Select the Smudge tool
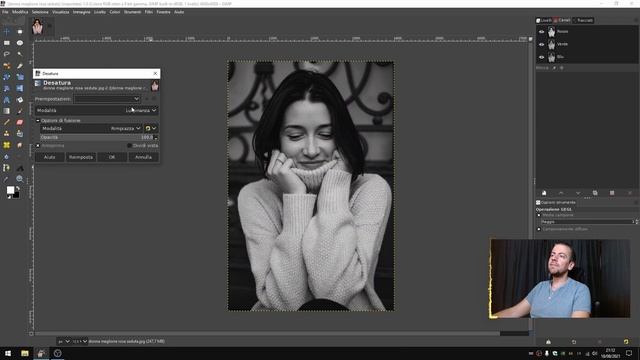 pos(20,145)
